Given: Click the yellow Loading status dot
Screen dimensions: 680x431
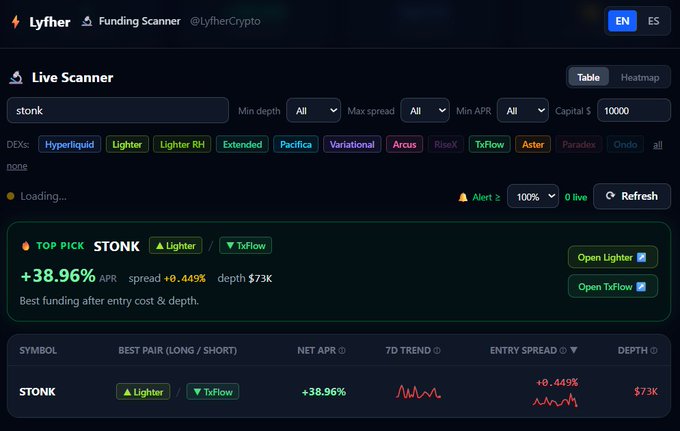Looking at the screenshot, I should pos(11,196).
